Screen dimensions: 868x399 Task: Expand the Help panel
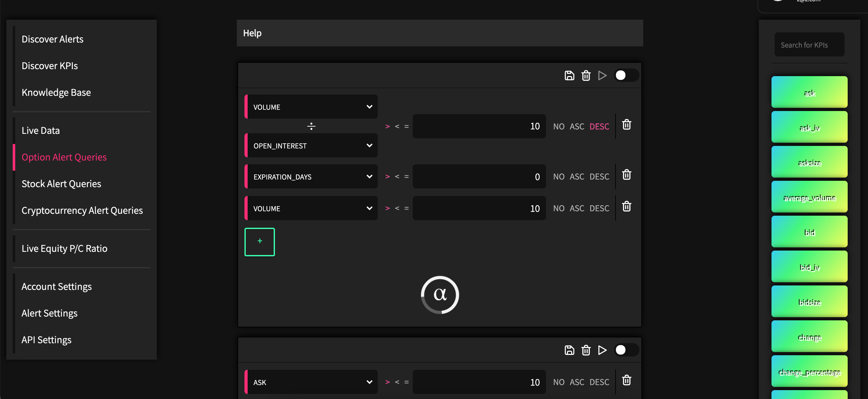pos(440,33)
